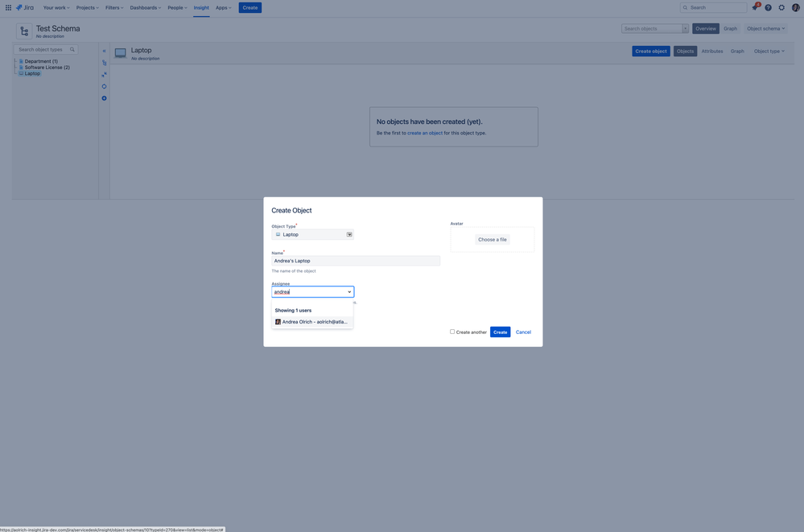The height and width of the screenshot is (532, 804).
Task: Switch to the Laptop Graph tab
Action: 737,52
